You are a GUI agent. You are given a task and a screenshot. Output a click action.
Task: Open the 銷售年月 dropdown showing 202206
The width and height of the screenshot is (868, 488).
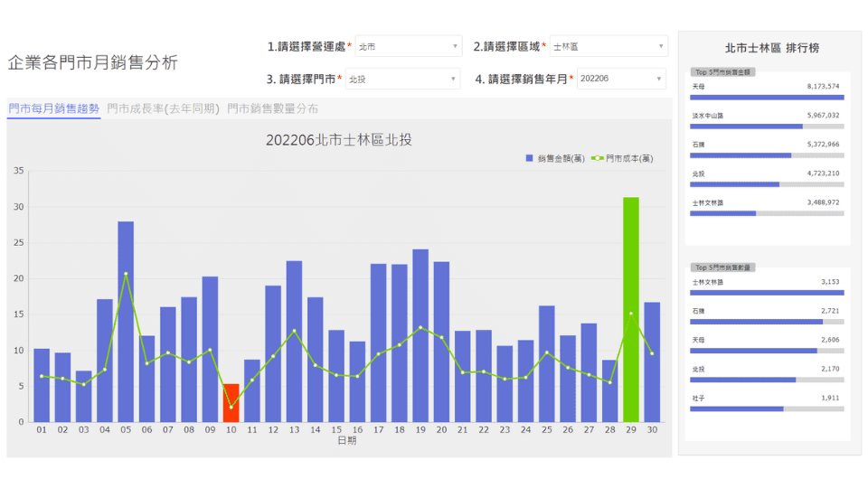[x=621, y=79]
